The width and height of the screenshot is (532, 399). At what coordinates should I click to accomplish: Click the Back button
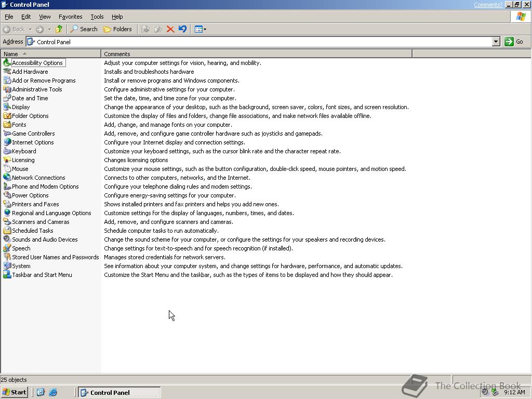(14, 29)
